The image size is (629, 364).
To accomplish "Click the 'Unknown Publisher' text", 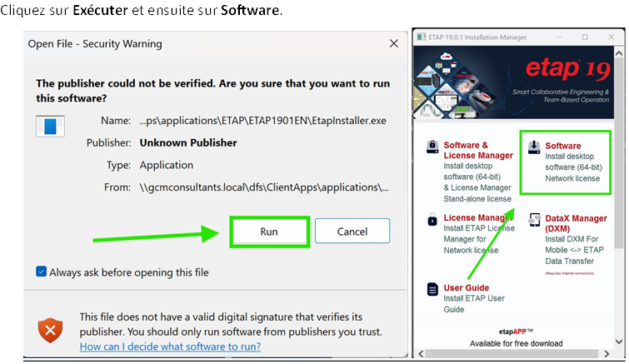I will pos(188,142).
